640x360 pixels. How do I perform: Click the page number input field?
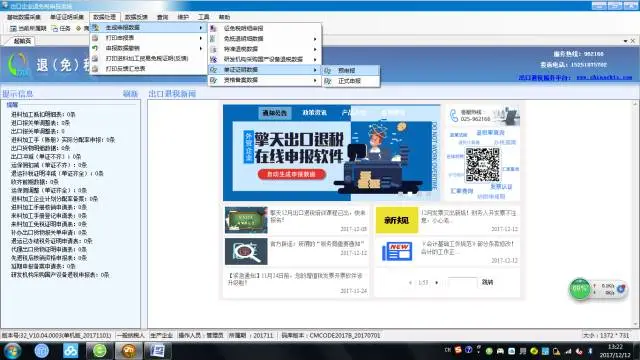coord(462,282)
